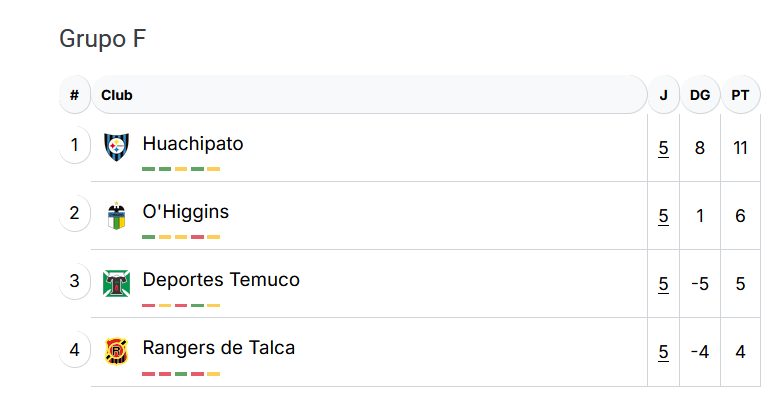
Task: Click Huachipato's first green form indicator
Action: (x=148, y=169)
